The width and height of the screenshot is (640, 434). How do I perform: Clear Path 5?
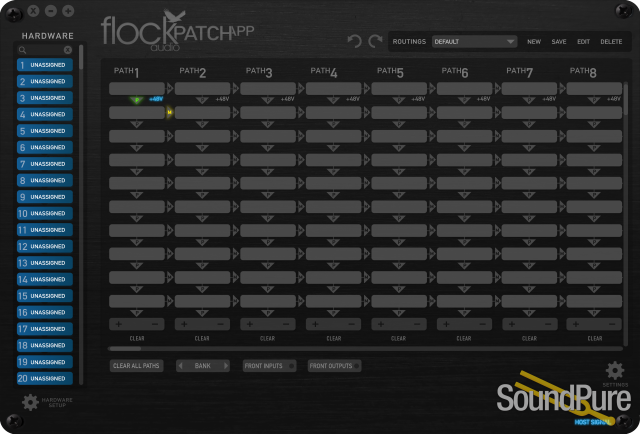(x=398, y=338)
